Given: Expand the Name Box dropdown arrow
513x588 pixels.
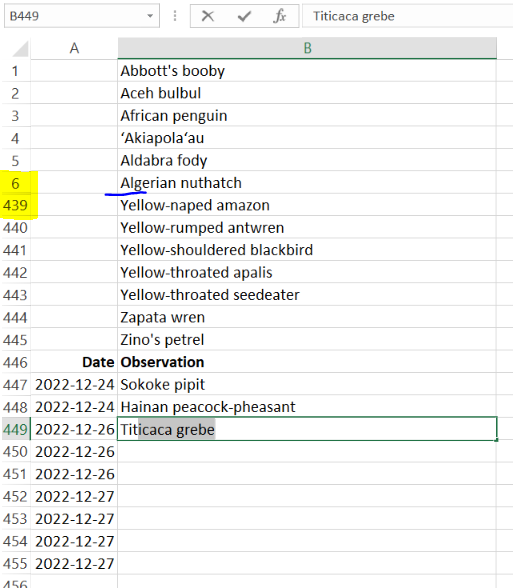Looking at the screenshot, I should (150, 16).
